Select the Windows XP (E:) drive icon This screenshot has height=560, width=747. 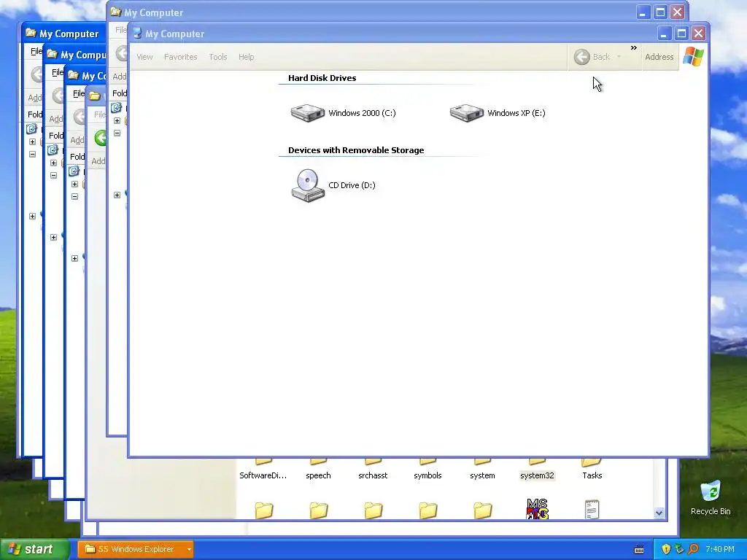[467, 113]
